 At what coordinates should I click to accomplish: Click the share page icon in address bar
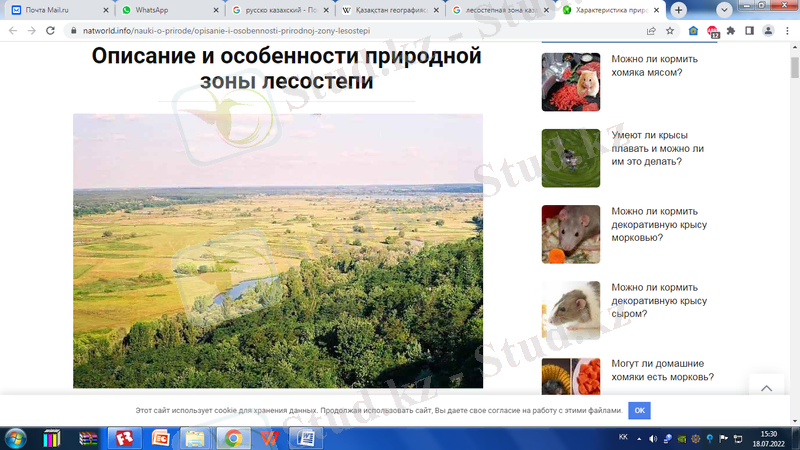coord(651,31)
